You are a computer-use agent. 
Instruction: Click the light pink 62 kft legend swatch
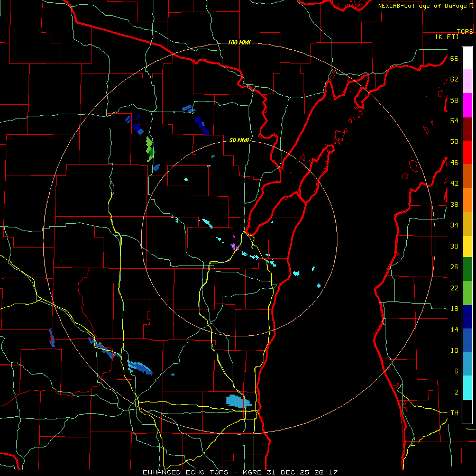pyautogui.click(x=467, y=81)
